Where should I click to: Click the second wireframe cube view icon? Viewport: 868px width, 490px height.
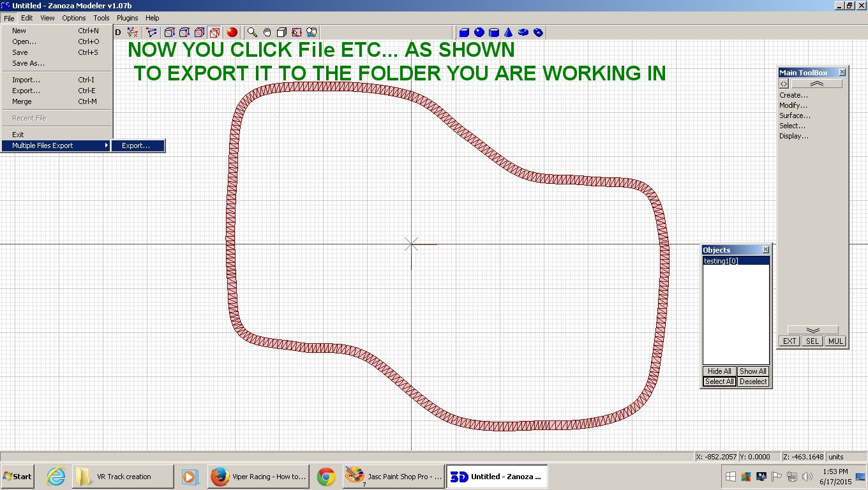[x=184, y=32]
